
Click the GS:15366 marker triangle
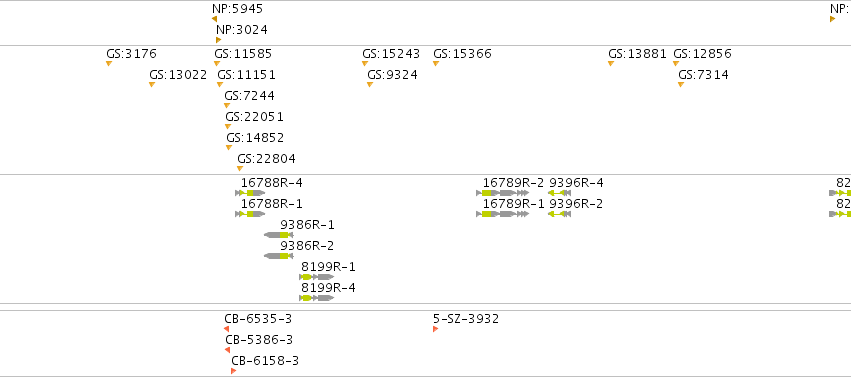tap(436, 63)
